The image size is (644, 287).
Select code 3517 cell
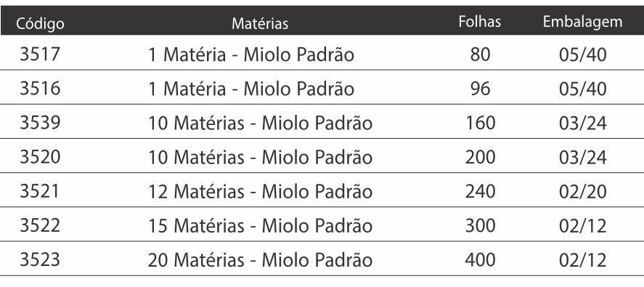(40, 54)
